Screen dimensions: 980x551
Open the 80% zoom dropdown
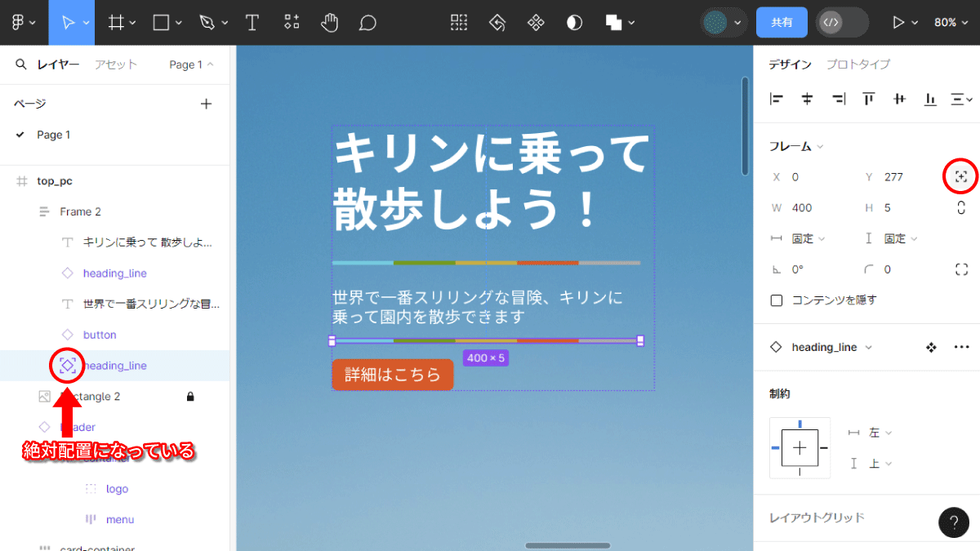pyautogui.click(x=951, y=23)
